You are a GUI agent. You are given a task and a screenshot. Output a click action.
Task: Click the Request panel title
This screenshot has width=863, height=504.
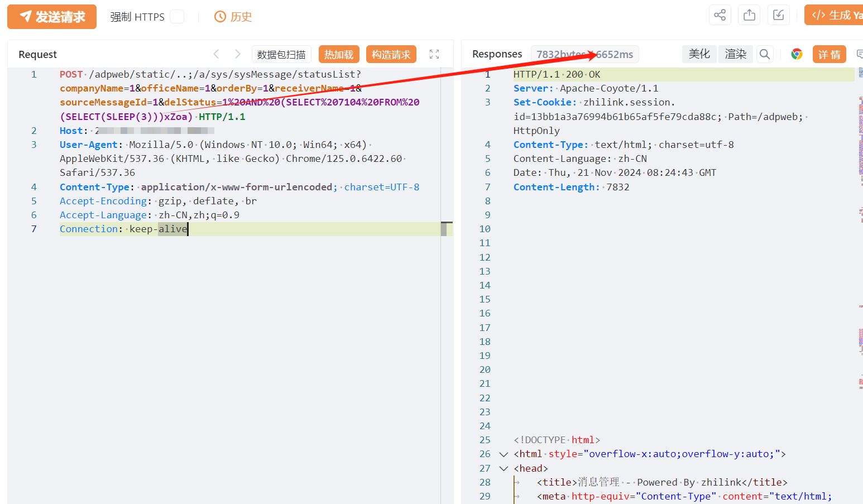click(x=38, y=54)
